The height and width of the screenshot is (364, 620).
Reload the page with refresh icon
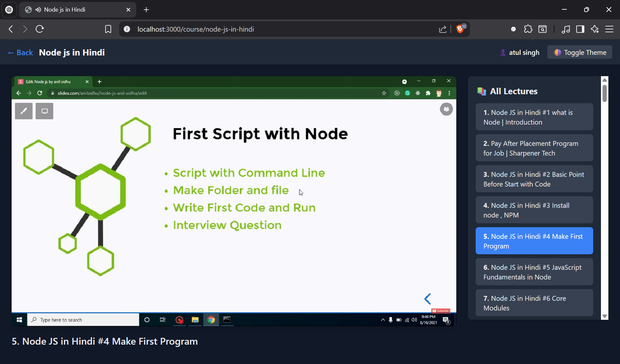coord(40,29)
